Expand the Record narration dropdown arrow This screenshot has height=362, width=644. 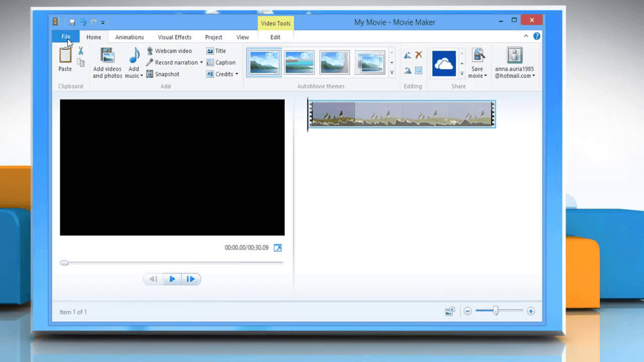click(x=201, y=62)
